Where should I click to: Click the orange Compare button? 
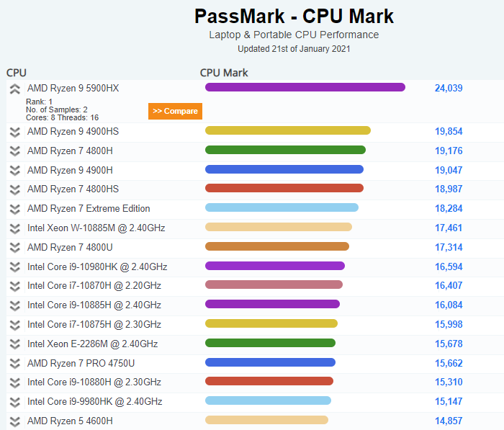[175, 111]
